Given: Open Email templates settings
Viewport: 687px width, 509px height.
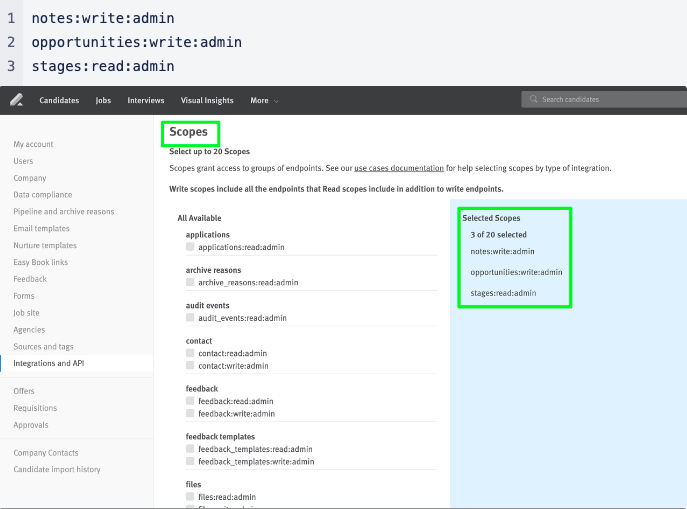Looking at the screenshot, I should pyautogui.click(x=41, y=228).
